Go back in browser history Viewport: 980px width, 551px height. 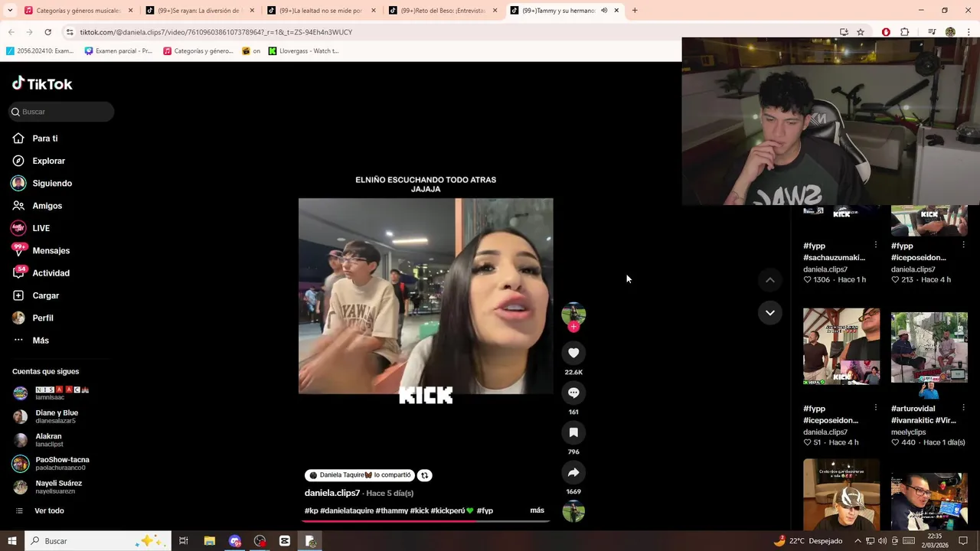(11, 32)
